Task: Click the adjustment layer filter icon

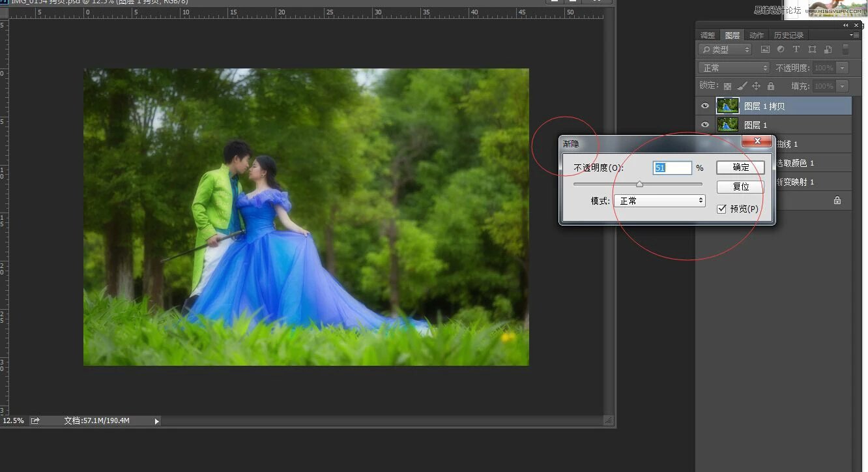Action: (x=781, y=50)
